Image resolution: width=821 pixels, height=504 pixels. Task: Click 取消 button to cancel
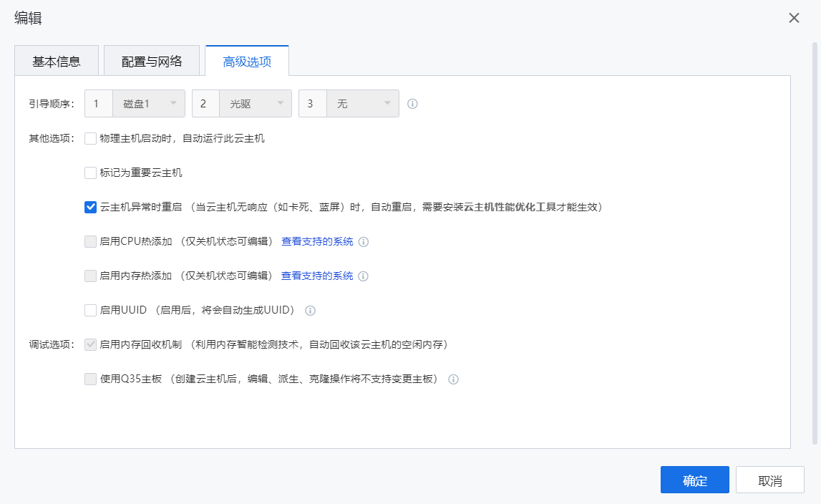(x=770, y=480)
